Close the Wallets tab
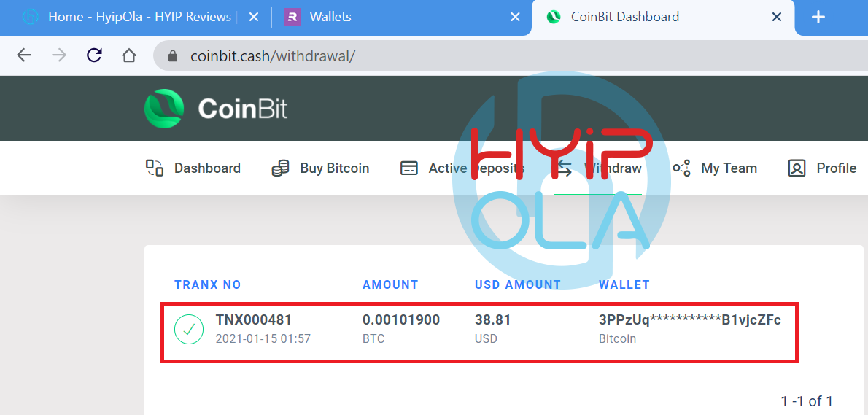868x415 pixels. click(x=515, y=18)
